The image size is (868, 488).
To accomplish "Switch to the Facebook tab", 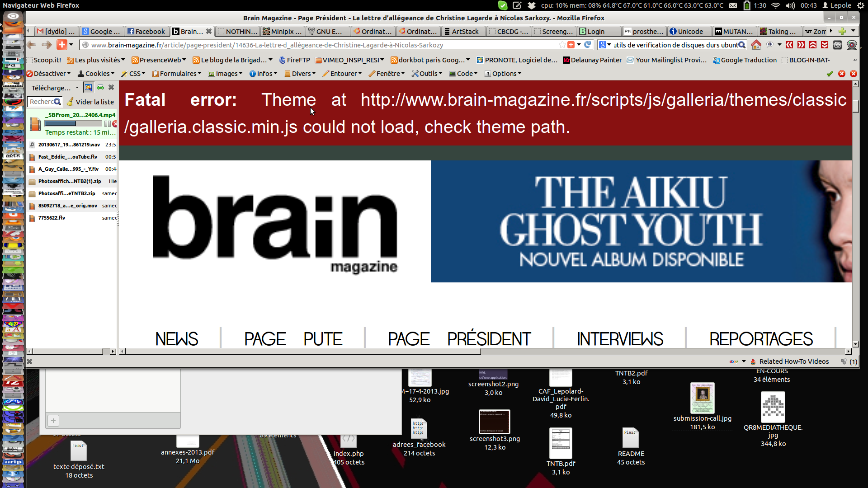I will point(147,31).
